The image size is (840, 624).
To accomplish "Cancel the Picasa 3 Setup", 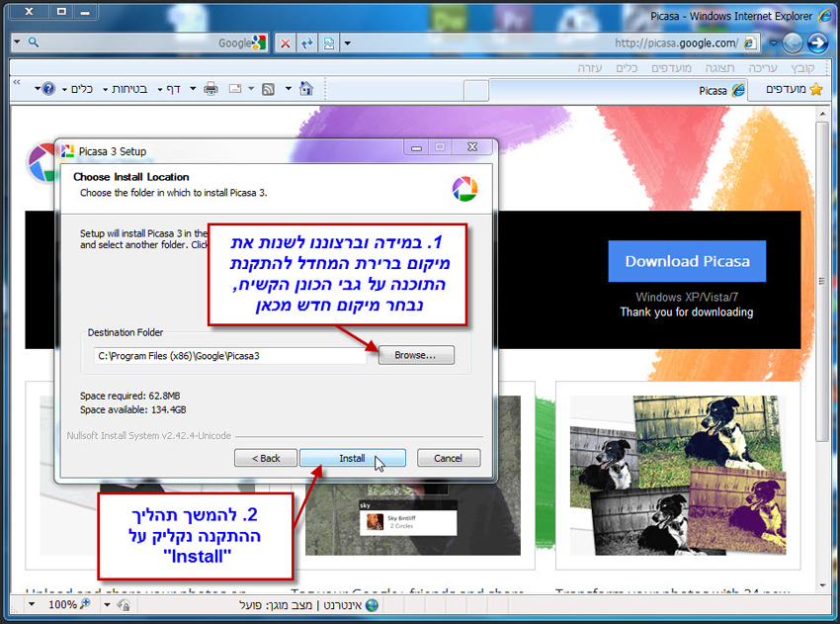I will coord(449,458).
